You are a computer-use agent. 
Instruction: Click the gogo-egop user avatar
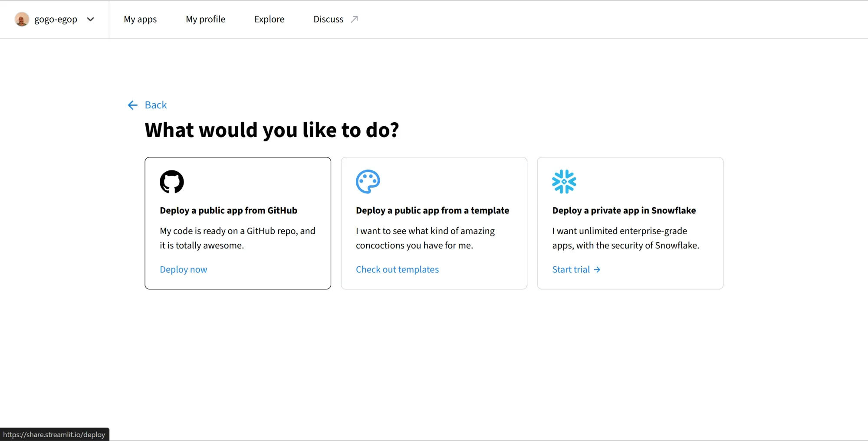[22, 19]
